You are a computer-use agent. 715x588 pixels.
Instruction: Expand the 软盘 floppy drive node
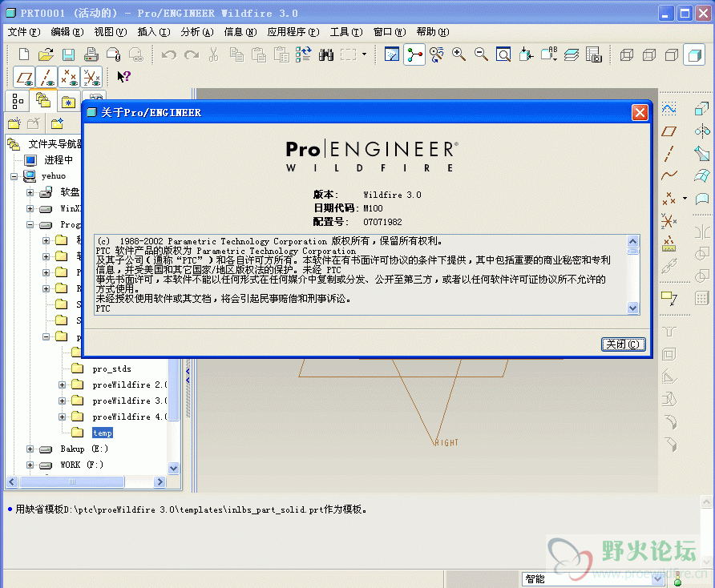[30, 192]
